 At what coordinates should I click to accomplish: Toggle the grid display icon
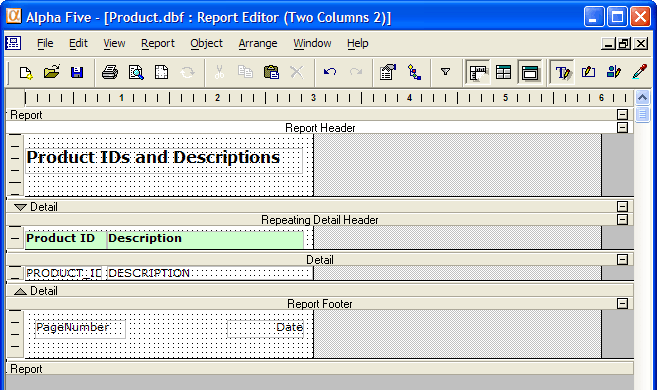coord(503,73)
